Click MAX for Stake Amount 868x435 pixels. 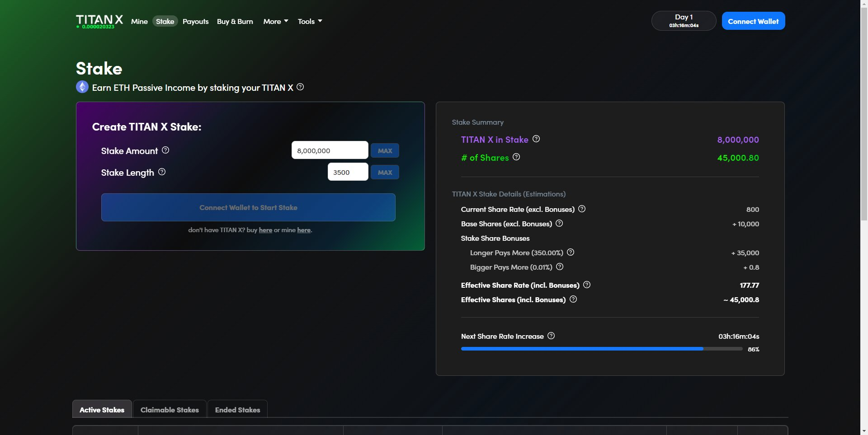pyautogui.click(x=385, y=150)
